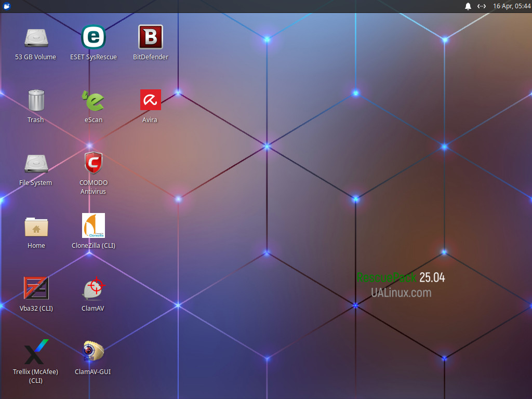Screen dimensions: 532x399
Task: Click the "ESET SysRescue" label
Action: (x=94, y=57)
